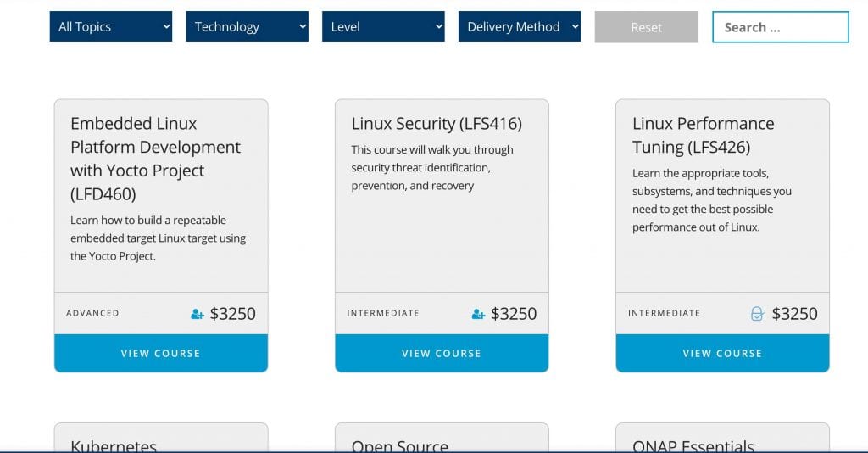Click the $3250 price on Linux Security card
868x453 pixels.
coord(514,314)
